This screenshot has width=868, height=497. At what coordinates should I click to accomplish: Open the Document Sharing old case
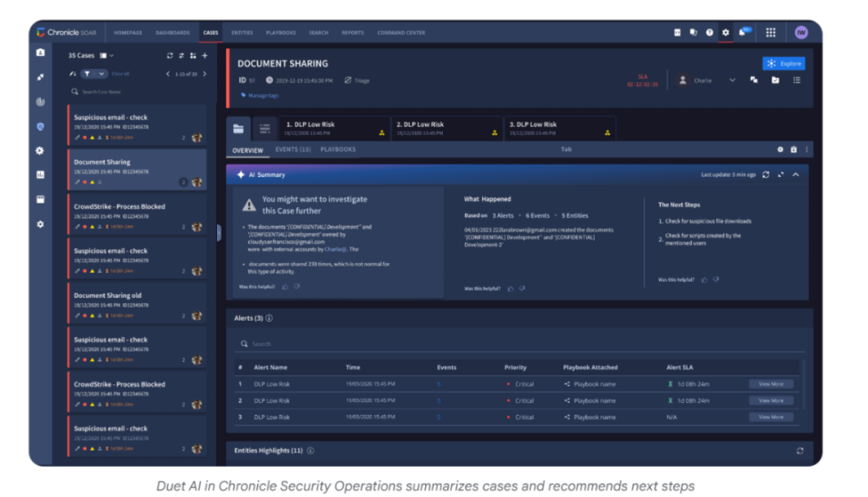pyautogui.click(x=138, y=304)
